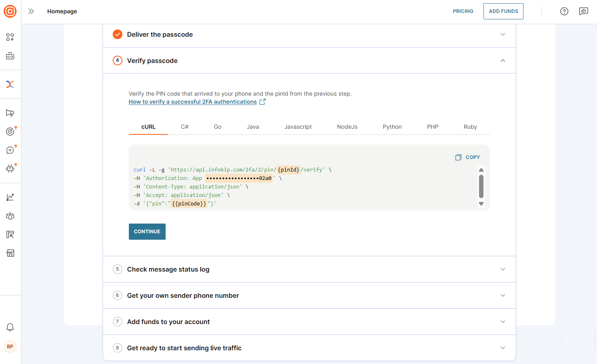Click the external link icon beside 2FA link
The width and height of the screenshot is (597, 364).
[x=263, y=102]
